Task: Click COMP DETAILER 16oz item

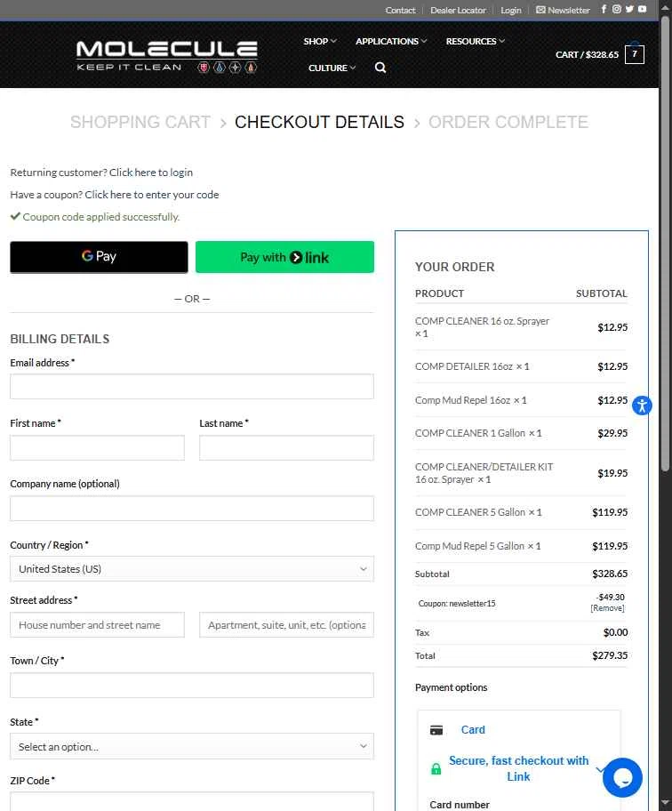Action: click(x=472, y=366)
